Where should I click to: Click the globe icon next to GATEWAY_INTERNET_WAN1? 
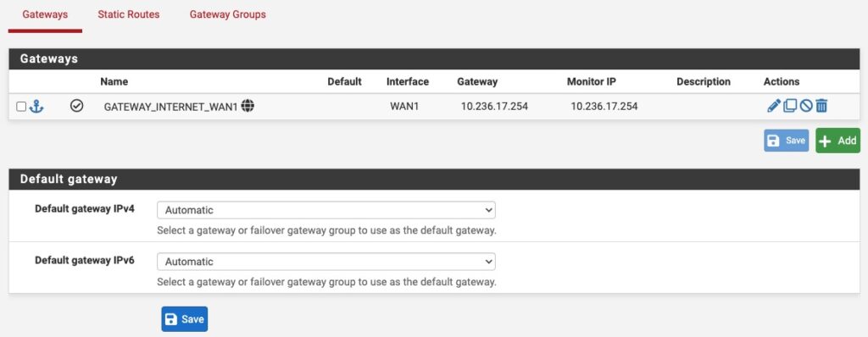click(248, 106)
